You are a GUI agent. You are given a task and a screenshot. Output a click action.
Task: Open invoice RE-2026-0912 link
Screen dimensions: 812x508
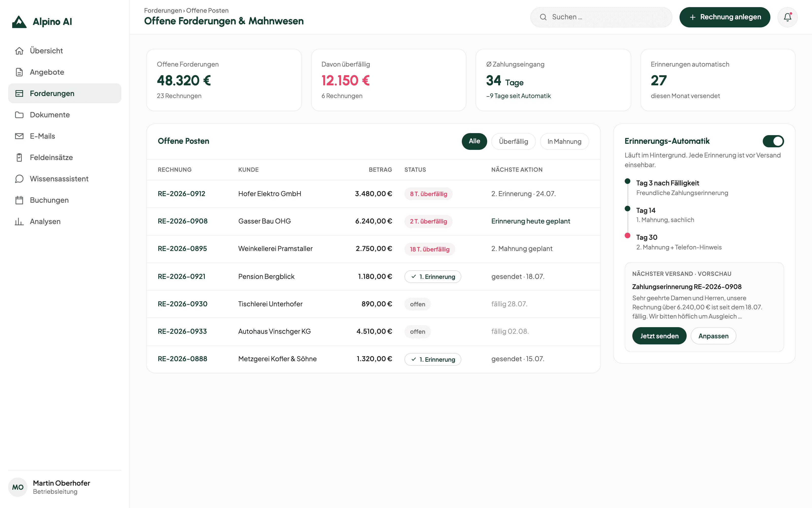[181, 194]
